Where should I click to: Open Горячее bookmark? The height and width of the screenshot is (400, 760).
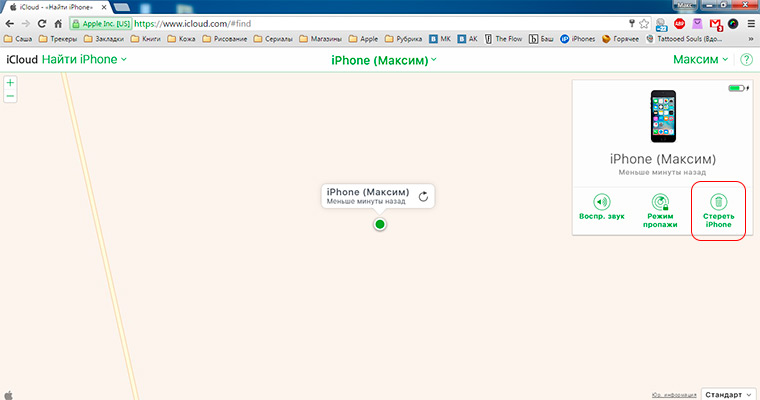tap(620, 39)
